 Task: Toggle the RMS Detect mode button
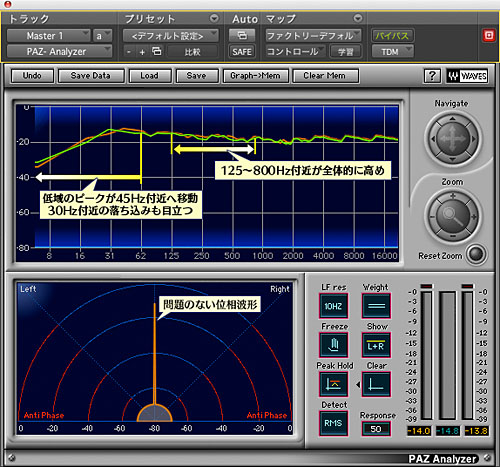click(x=334, y=423)
